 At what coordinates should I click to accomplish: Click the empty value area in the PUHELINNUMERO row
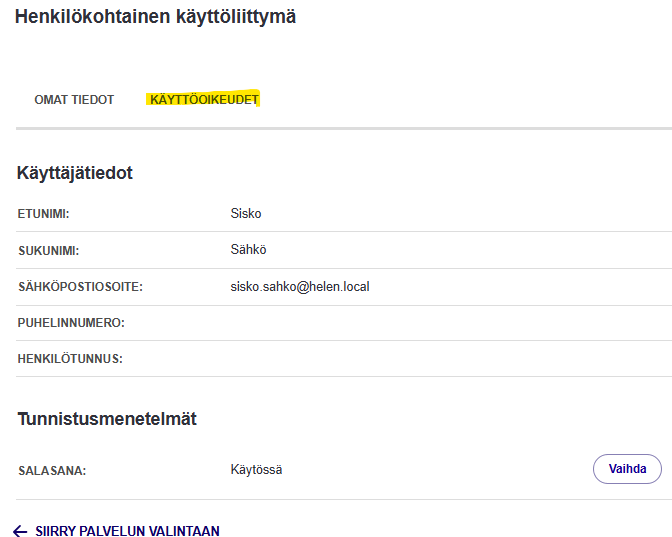400,323
